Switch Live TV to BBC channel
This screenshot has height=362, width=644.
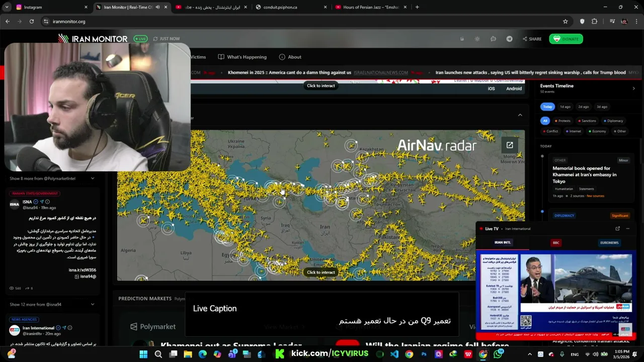tap(556, 243)
